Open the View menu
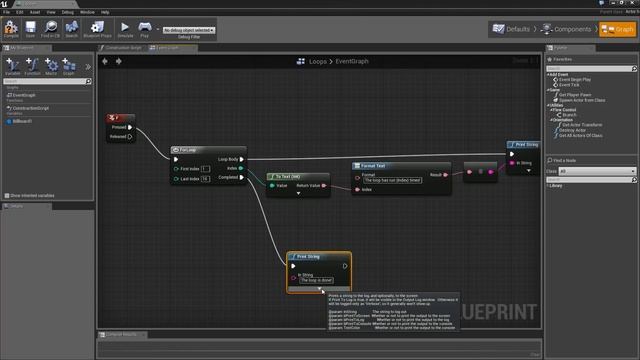 pos(51,12)
